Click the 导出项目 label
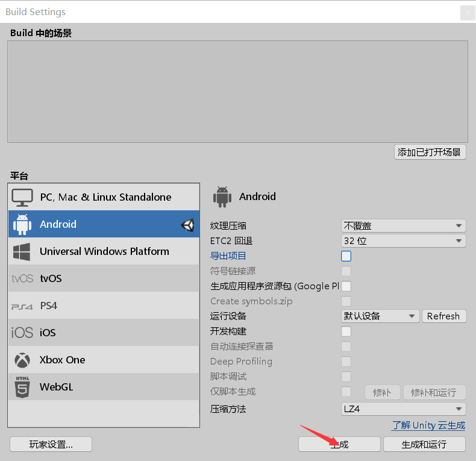The width and height of the screenshot is (476, 461). 228,256
